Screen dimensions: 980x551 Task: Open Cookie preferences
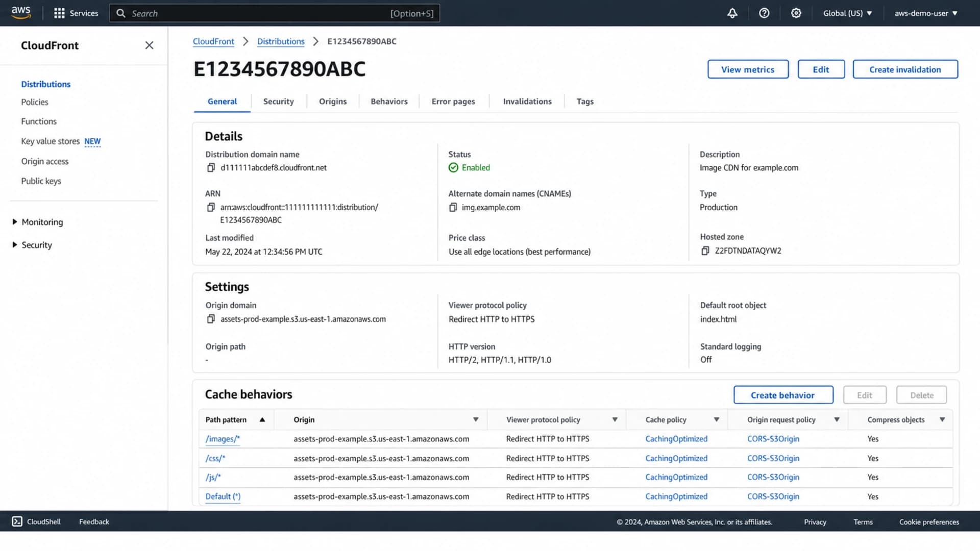[x=929, y=522]
